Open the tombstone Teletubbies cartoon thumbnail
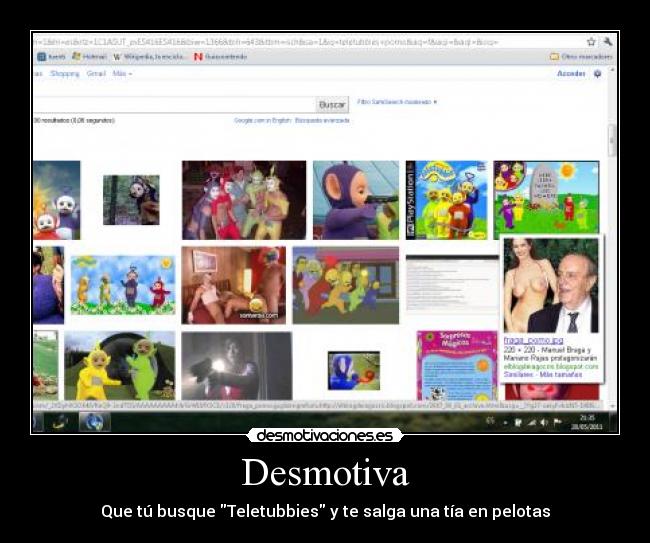This screenshot has width=650, height=543. click(546, 197)
